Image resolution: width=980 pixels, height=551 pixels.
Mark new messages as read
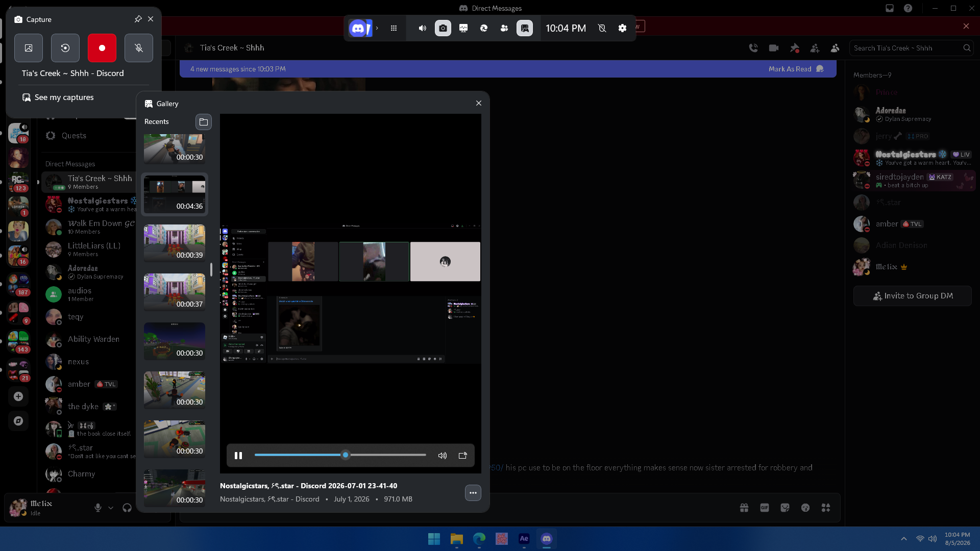click(796, 69)
